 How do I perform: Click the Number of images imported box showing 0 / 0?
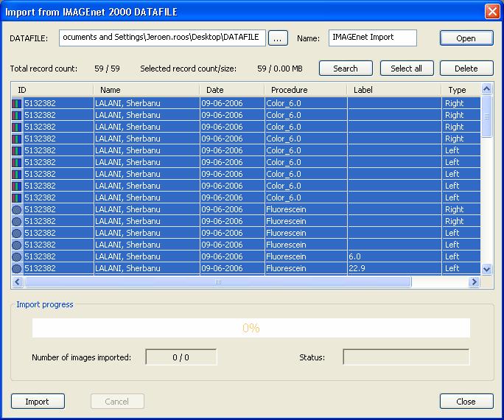pos(181,357)
